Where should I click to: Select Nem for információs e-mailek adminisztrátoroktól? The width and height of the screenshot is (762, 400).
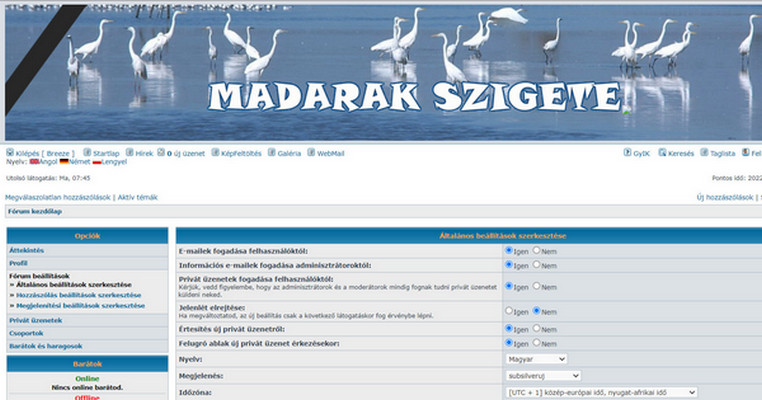(x=537, y=265)
